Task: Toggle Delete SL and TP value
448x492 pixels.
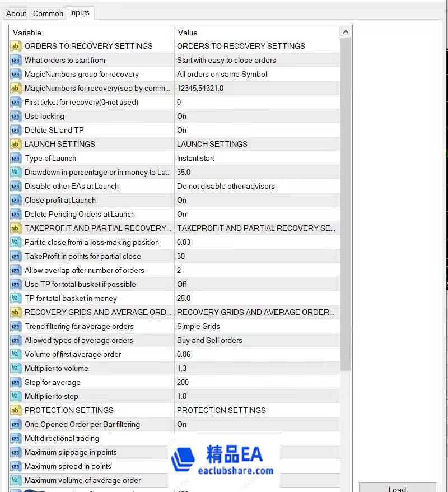Action: click(256, 130)
